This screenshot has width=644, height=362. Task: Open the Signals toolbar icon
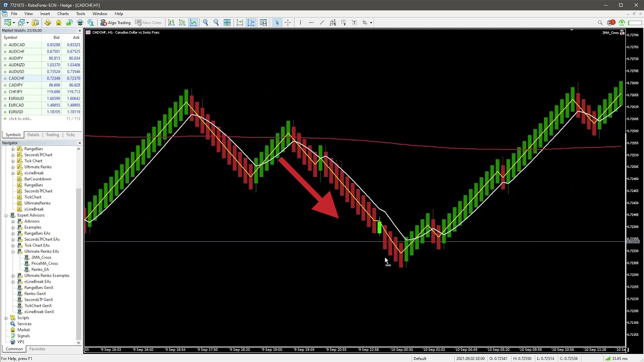click(x=69, y=23)
